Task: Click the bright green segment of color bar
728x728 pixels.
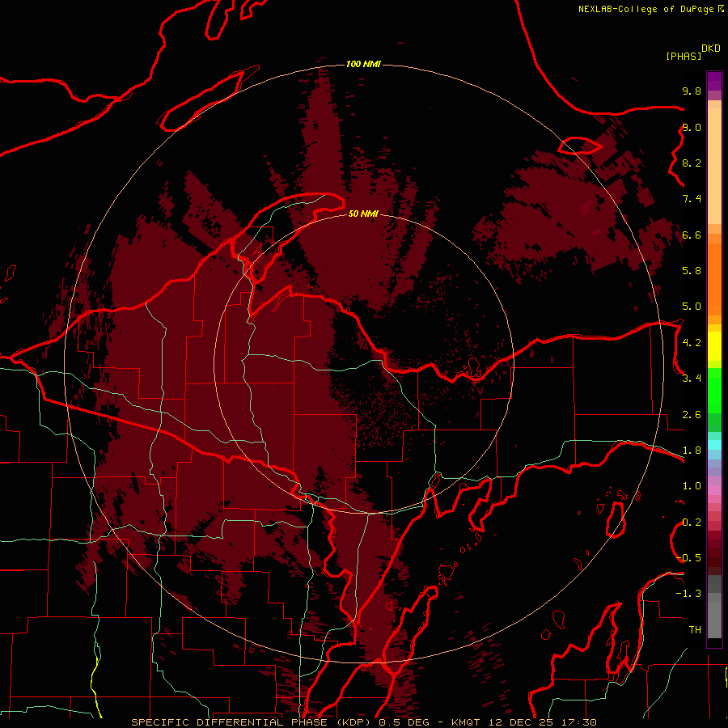Action: tap(714, 390)
